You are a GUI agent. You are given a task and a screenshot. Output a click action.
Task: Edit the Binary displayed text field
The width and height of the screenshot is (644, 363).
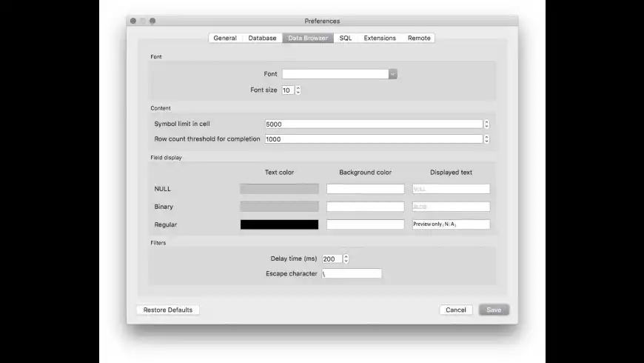[x=451, y=207]
